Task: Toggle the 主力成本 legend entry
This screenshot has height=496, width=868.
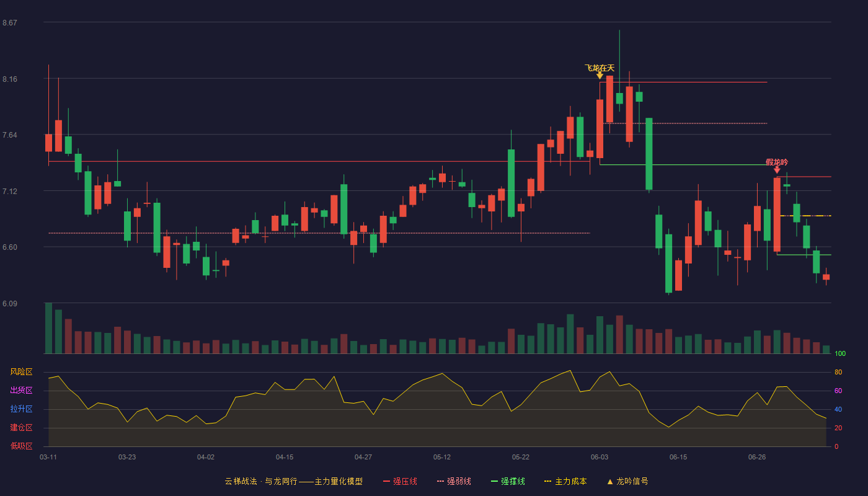Action: point(565,481)
